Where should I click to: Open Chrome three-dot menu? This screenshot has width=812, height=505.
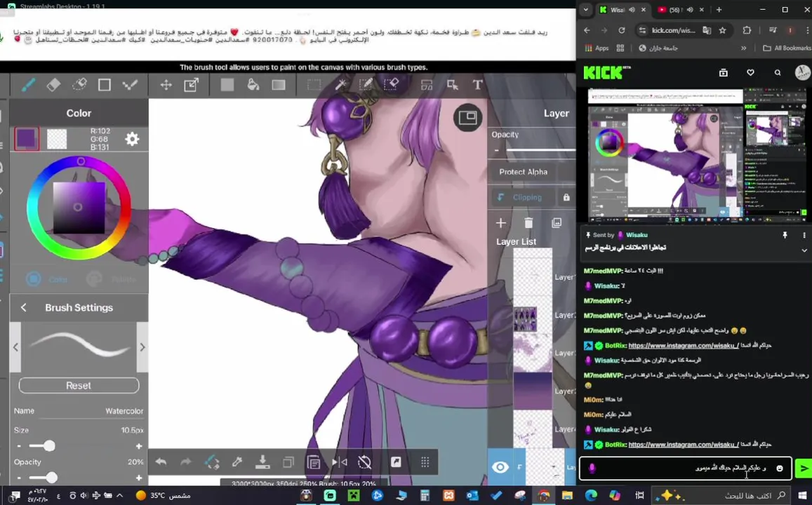(808, 31)
